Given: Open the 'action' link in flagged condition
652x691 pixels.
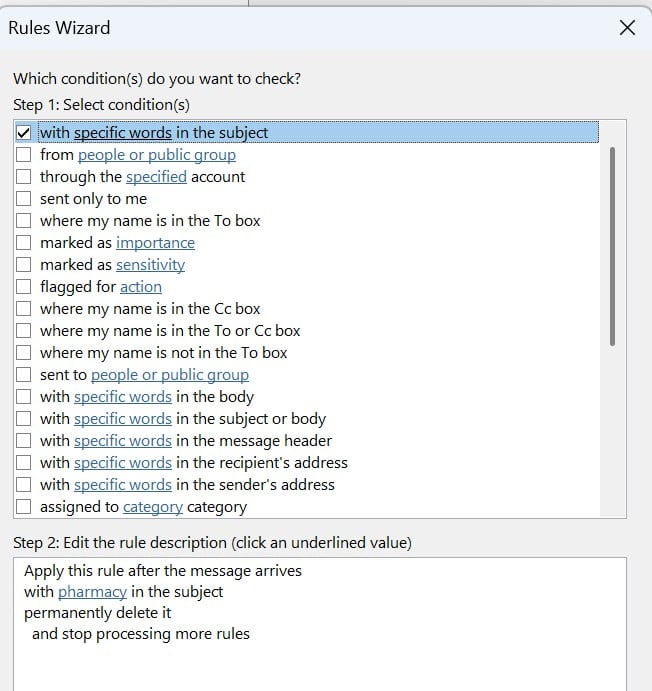Looking at the screenshot, I should pos(140,287).
